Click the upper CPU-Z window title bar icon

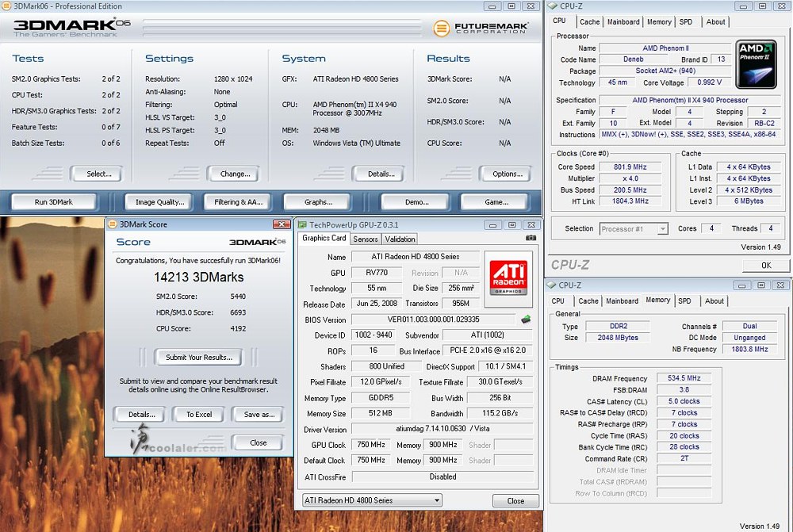pos(552,6)
